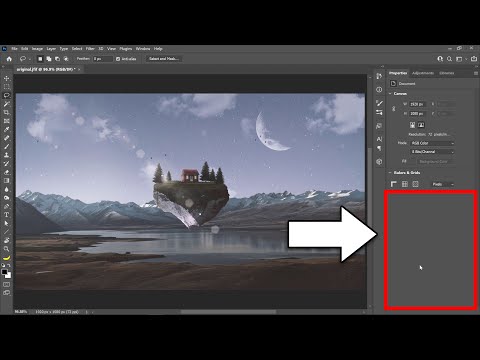The image size is (480, 360).
Task: Select the Brush tool
Action: 6,147
